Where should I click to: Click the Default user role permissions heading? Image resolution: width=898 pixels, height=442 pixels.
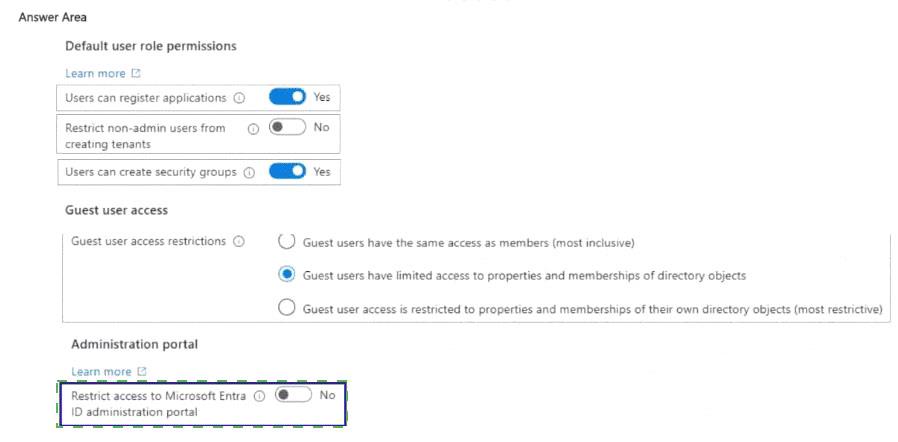(150, 46)
